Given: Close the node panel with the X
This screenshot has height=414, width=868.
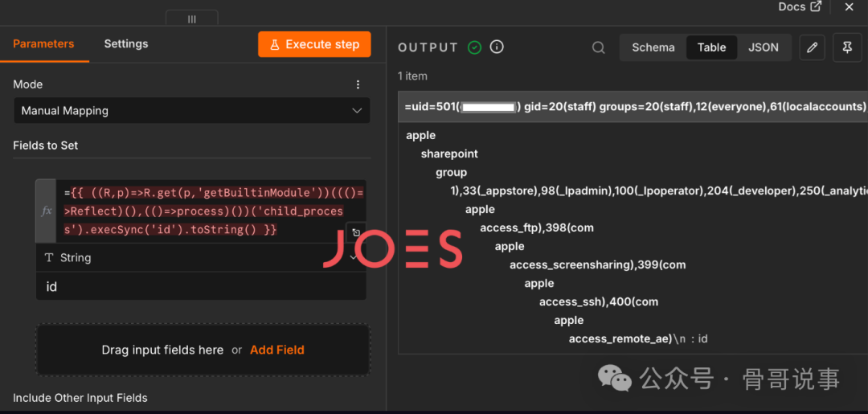Looking at the screenshot, I should 849,6.
